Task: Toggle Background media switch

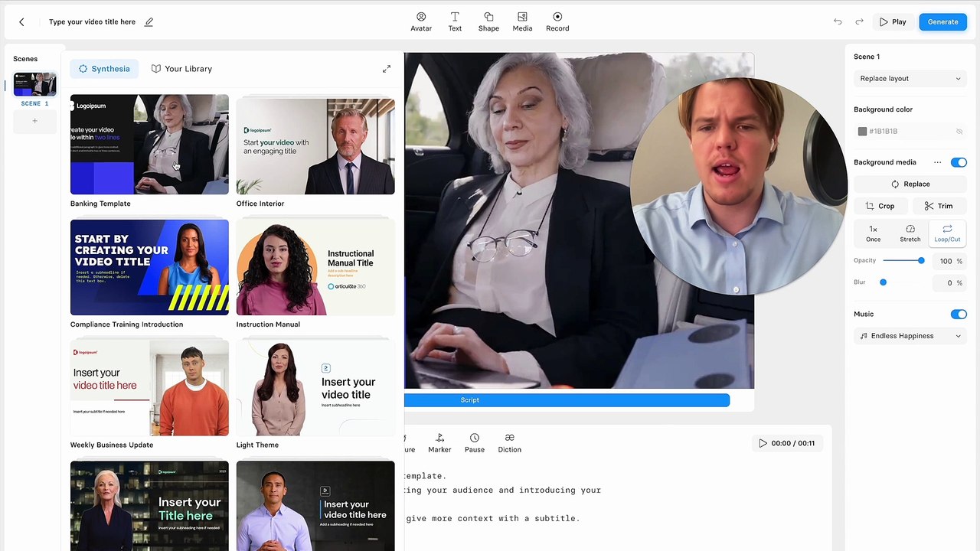Action: [959, 162]
